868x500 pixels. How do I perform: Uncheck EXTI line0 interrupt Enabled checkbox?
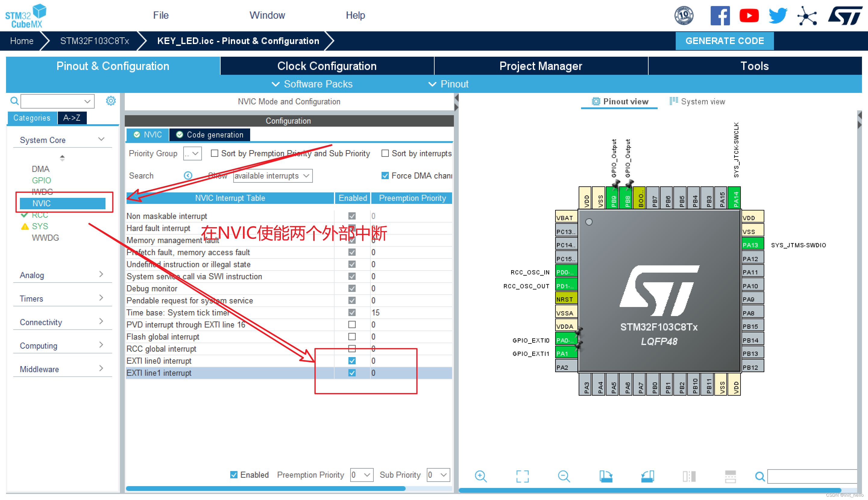pos(352,361)
